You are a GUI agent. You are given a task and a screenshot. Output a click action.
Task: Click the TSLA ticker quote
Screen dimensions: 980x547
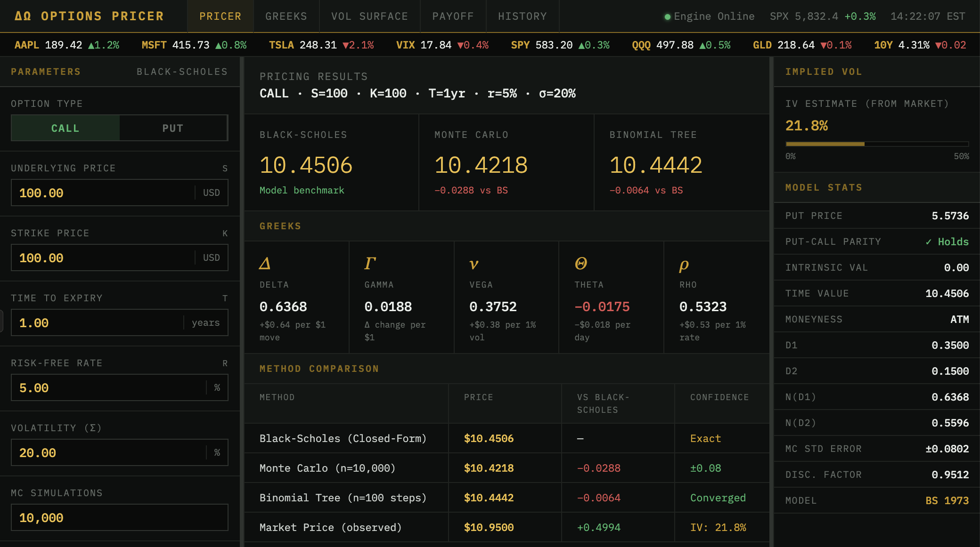(321, 45)
